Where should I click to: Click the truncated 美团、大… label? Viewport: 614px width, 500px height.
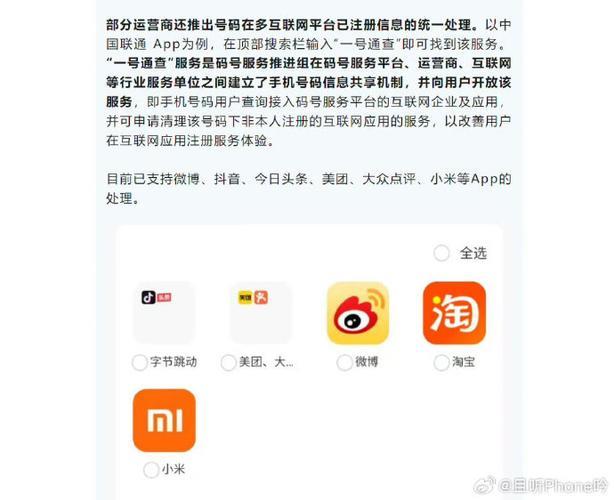(x=266, y=362)
